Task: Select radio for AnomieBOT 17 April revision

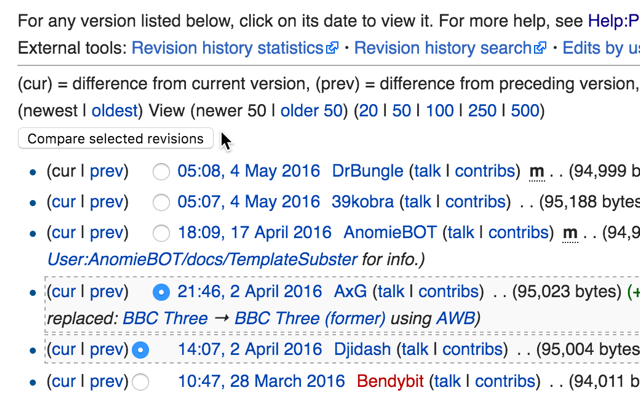Action: pyautogui.click(x=161, y=232)
